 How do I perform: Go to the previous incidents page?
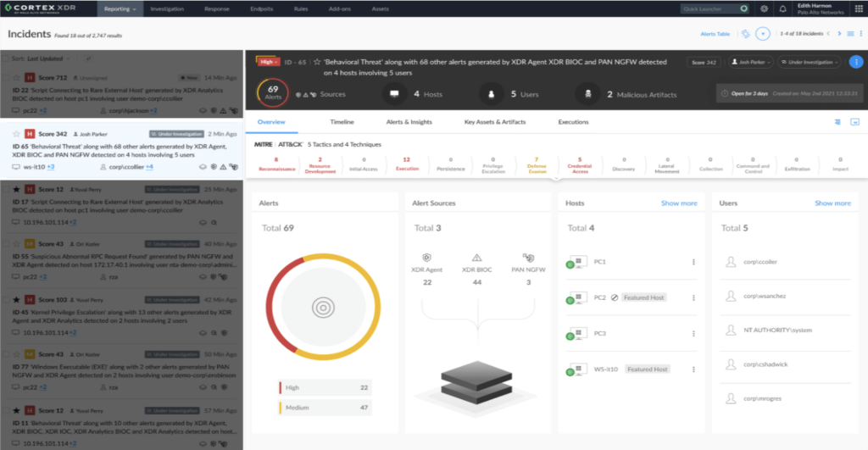pyautogui.click(x=829, y=34)
